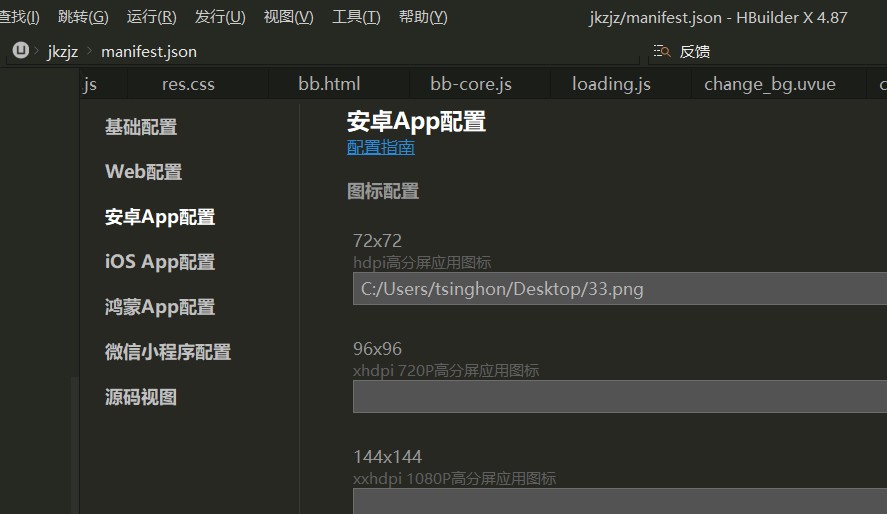
Task: Switch to the loading.js tab
Action: tap(611, 84)
